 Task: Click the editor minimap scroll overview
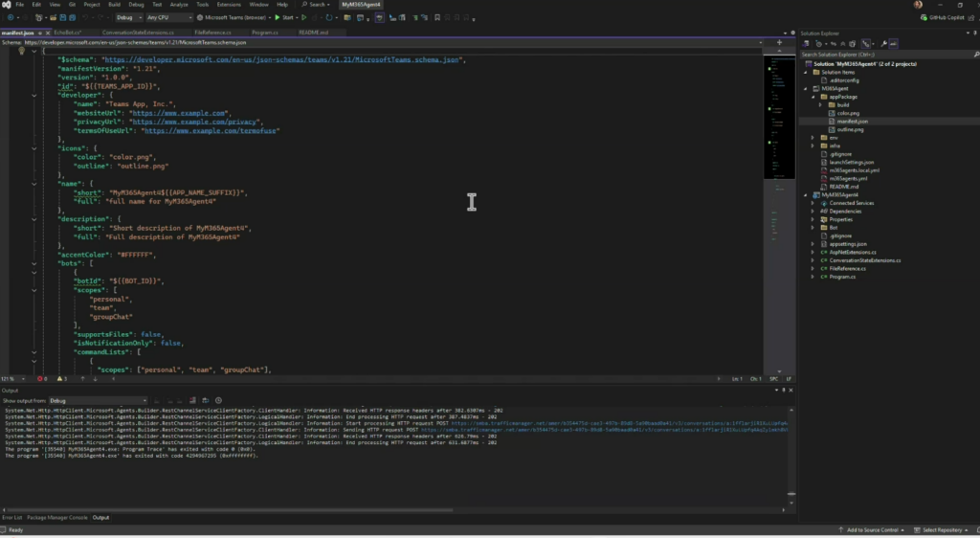point(779,213)
